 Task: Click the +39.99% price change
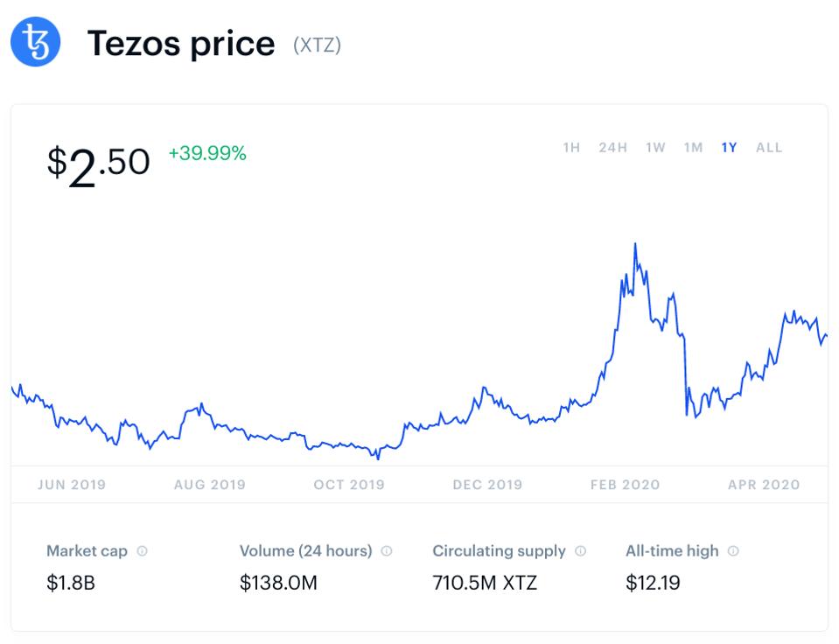point(207,154)
